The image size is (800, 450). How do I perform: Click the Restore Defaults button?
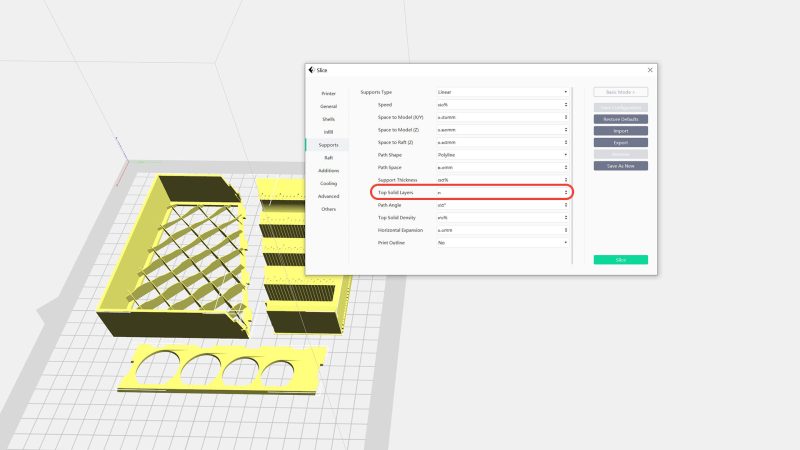[620, 119]
